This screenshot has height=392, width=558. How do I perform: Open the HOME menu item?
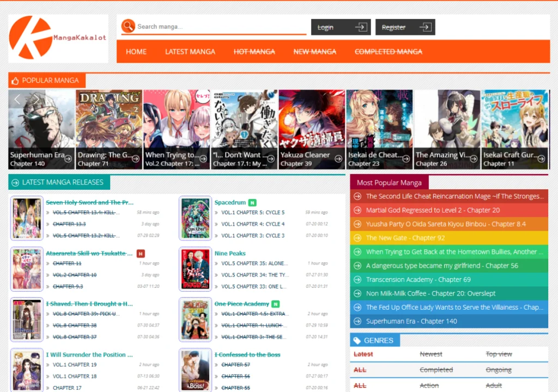[136, 52]
